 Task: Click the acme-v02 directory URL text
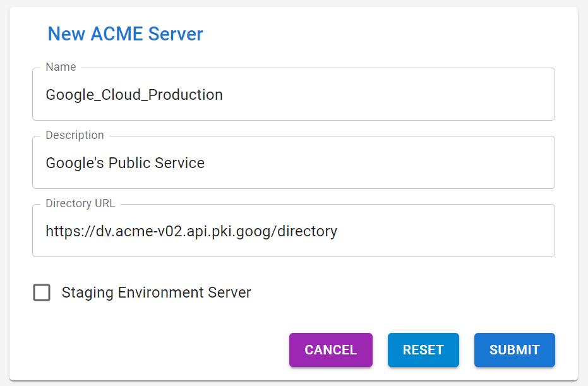[x=191, y=231]
